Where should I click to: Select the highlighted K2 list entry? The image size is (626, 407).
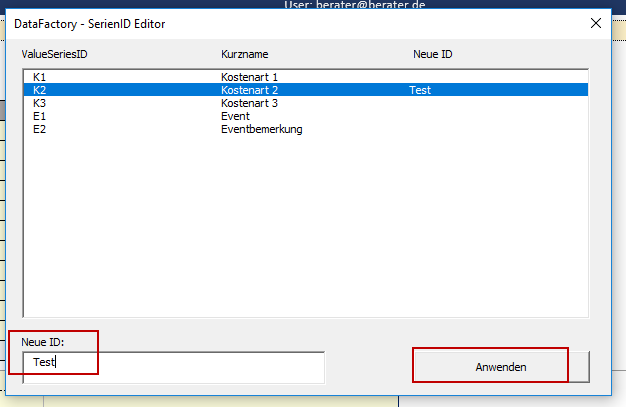[39, 90]
